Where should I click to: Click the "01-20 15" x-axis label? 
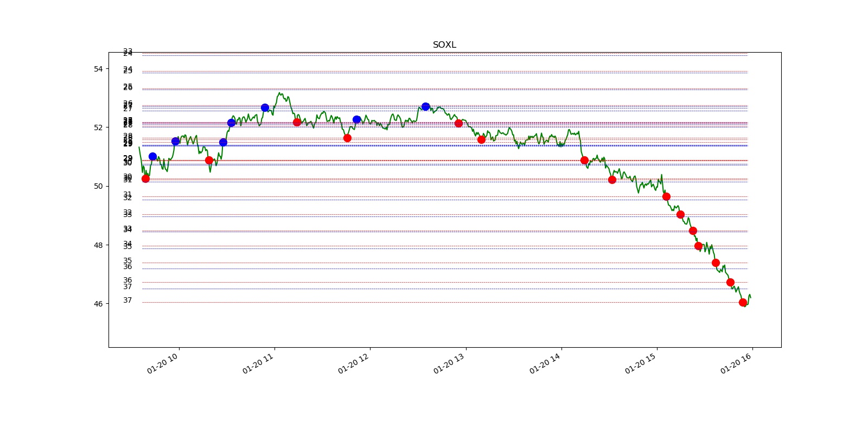click(640, 363)
